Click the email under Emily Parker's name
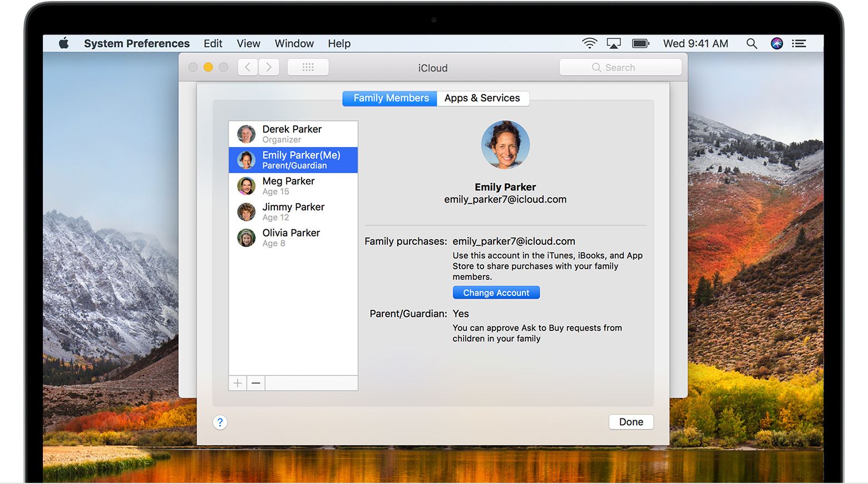This screenshot has height=484, width=868. (505, 200)
